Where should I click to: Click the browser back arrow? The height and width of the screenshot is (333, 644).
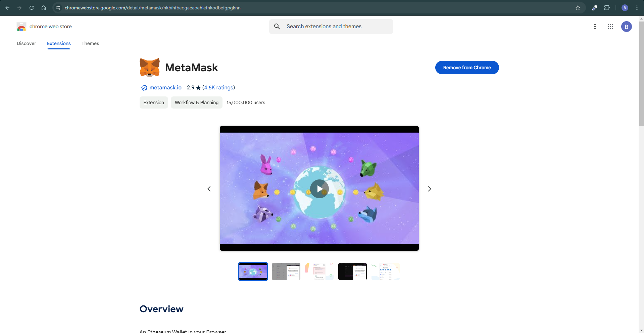[7, 8]
